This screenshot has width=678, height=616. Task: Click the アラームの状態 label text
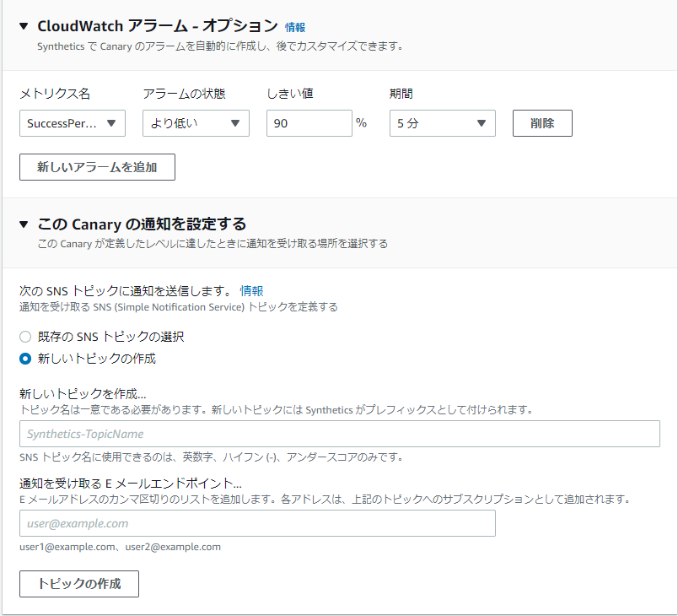pos(184,94)
